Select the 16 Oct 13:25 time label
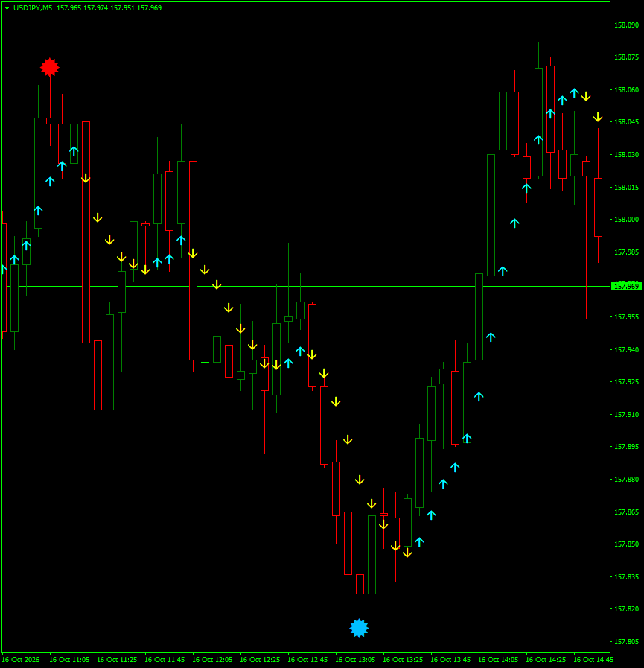644x668 pixels. click(404, 660)
